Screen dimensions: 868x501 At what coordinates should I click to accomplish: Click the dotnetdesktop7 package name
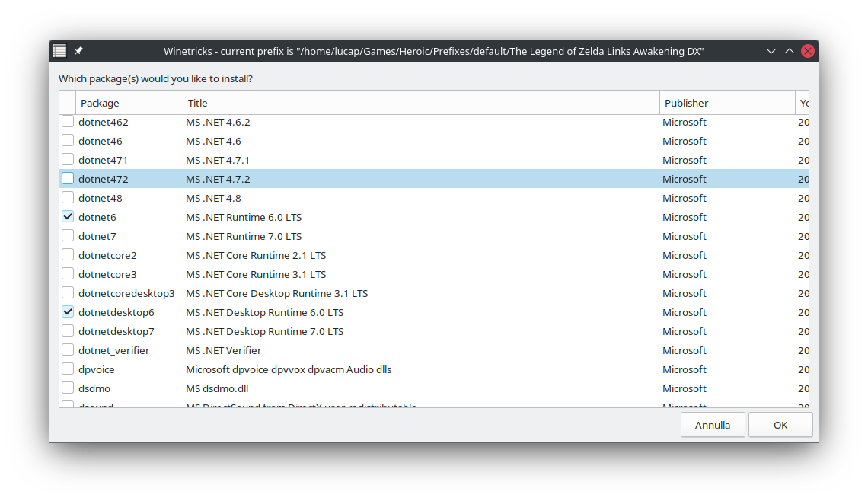point(116,332)
